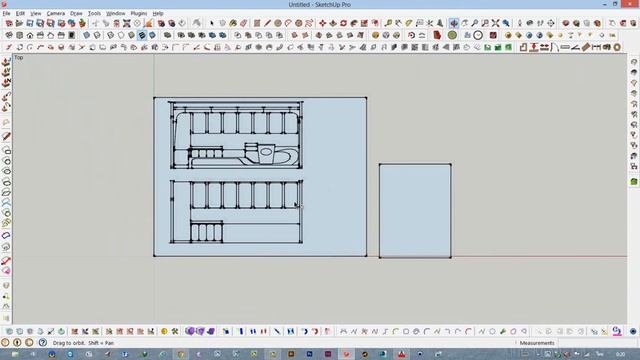Select the Walk footprints tool
640x360 pixels.
coord(540,23)
